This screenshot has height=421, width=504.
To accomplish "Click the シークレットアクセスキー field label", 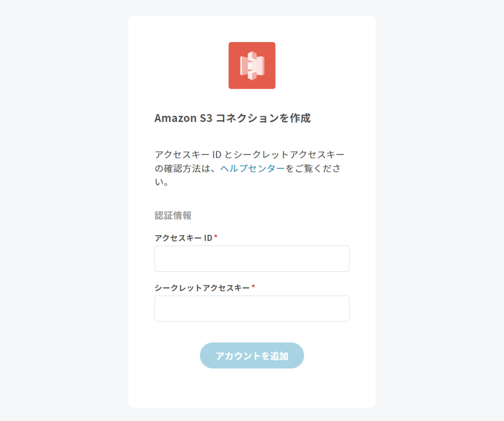I will (x=202, y=288).
